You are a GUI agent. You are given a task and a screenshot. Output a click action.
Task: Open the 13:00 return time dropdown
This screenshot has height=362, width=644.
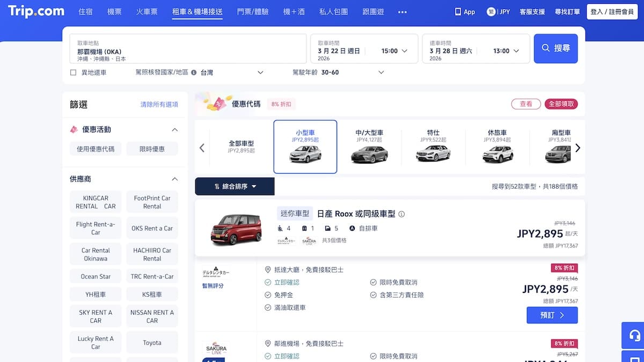[506, 51]
